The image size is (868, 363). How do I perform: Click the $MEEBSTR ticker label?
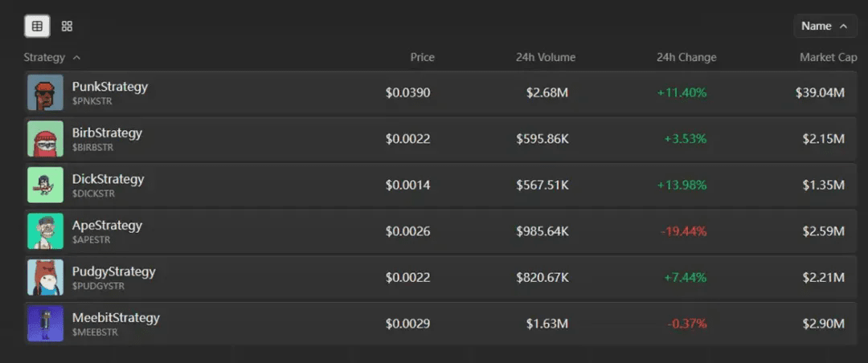[x=95, y=332]
